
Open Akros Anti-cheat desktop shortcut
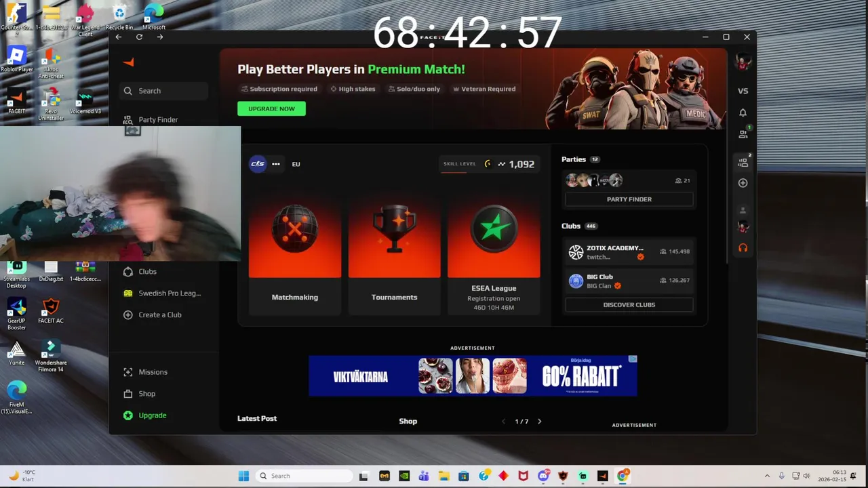coord(51,63)
